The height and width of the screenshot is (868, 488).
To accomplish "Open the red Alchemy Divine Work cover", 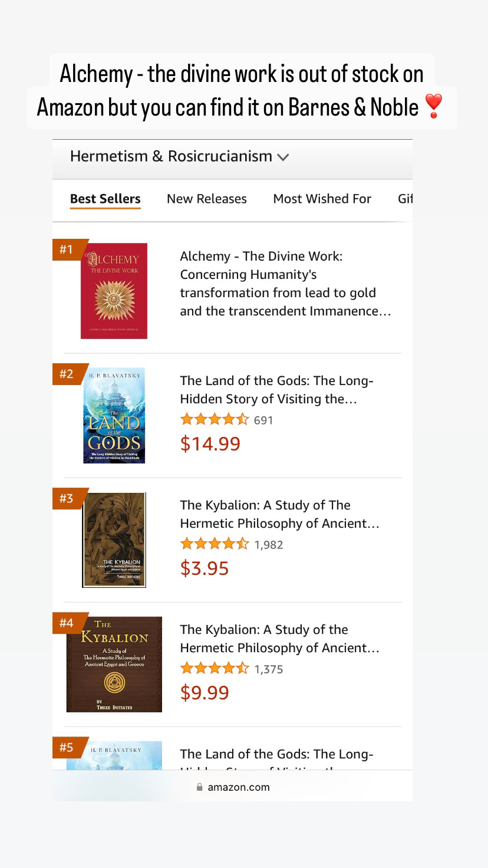I will tap(114, 291).
